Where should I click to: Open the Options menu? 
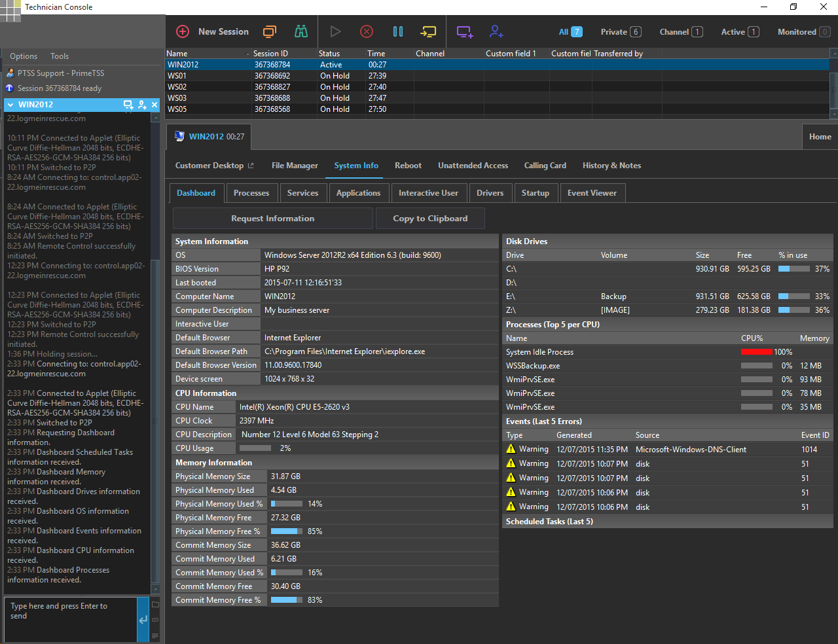pos(24,56)
